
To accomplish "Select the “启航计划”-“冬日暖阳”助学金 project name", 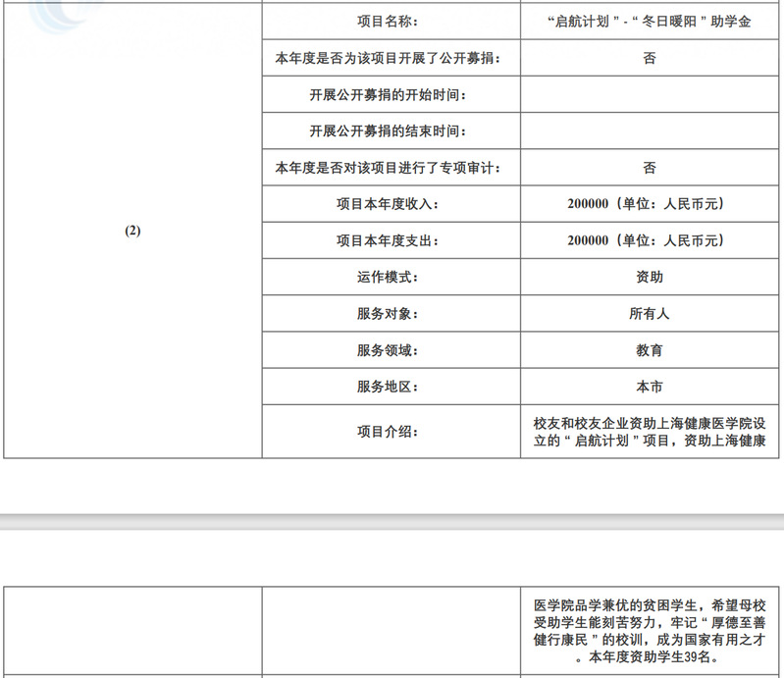I will (x=649, y=22).
